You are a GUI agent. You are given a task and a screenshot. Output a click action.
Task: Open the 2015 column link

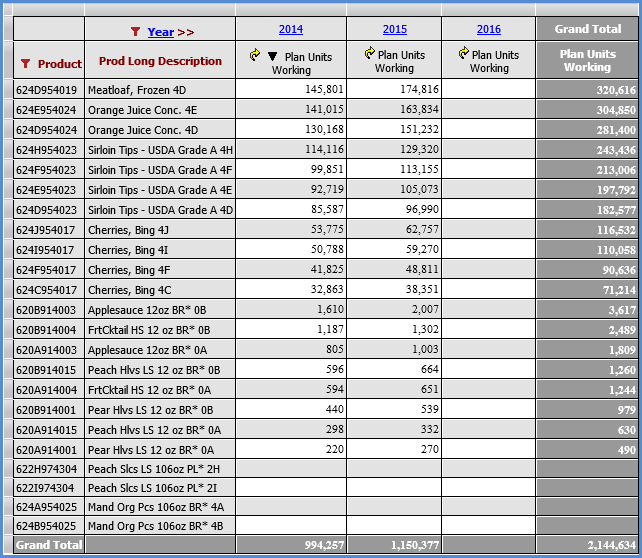(x=395, y=30)
